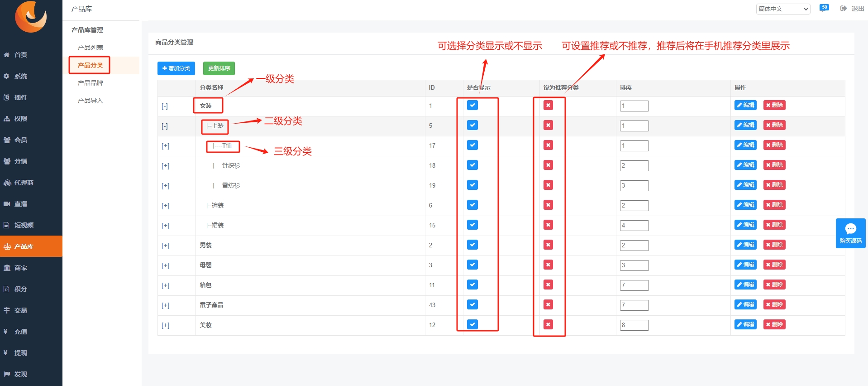Screen dimensions: 868x386
Task: Open the 产品品牌 submenu
Action: coord(90,83)
